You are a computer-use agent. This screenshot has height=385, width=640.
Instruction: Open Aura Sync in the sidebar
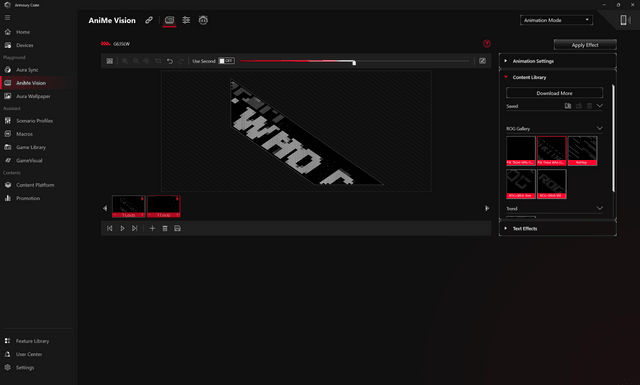pyautogui.click(x=27, y=70)
